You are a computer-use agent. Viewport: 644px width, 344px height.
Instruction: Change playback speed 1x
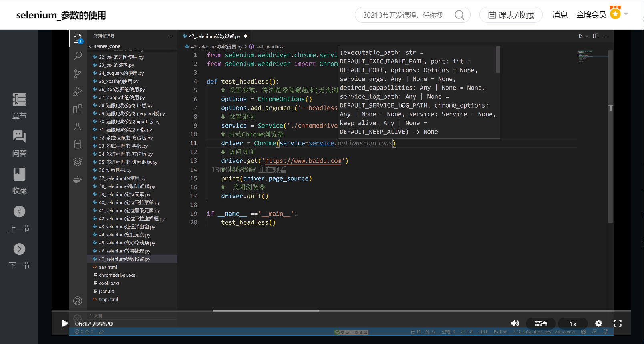tap(573, 324)
